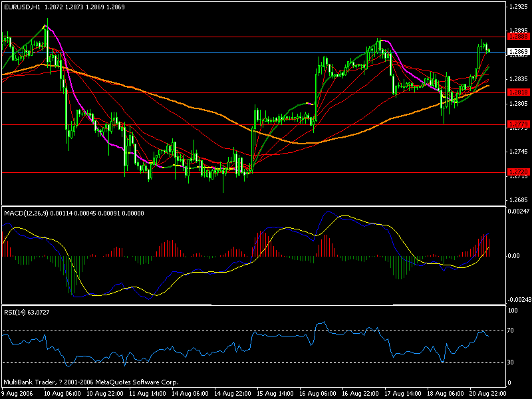This screenshot has height=399, width=532.
Task: Click the 10 Aug 22:00 time axis label
Action: coord(105,394)
